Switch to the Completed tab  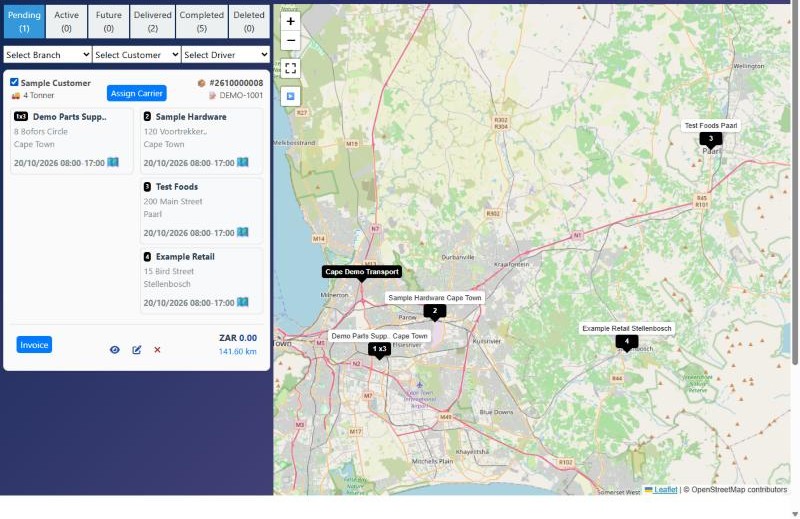pos(202,21)
